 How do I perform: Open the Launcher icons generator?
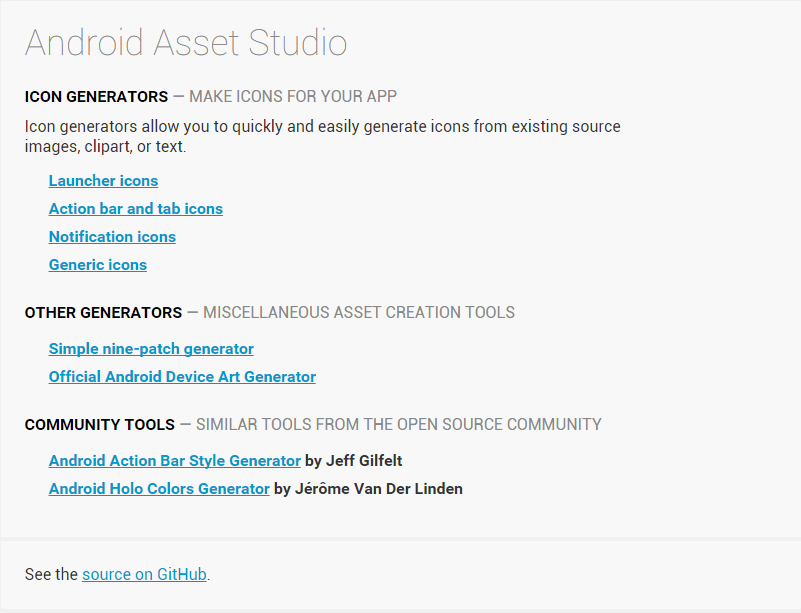coord(103,181)
